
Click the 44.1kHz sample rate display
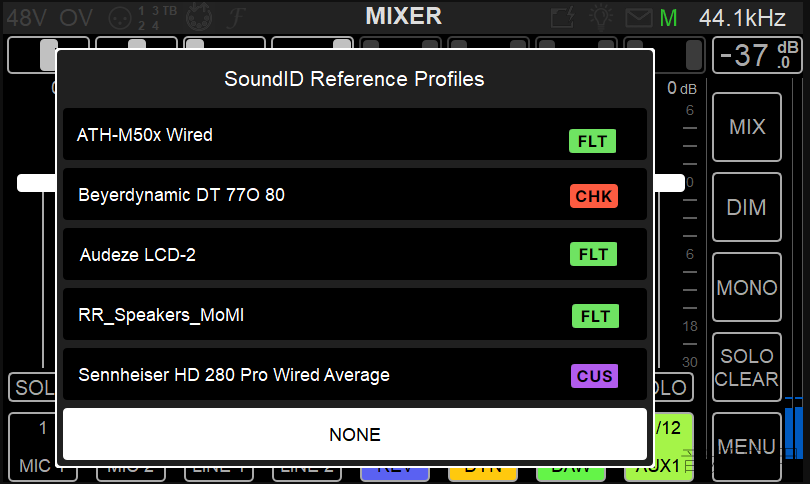coord(742,18)
